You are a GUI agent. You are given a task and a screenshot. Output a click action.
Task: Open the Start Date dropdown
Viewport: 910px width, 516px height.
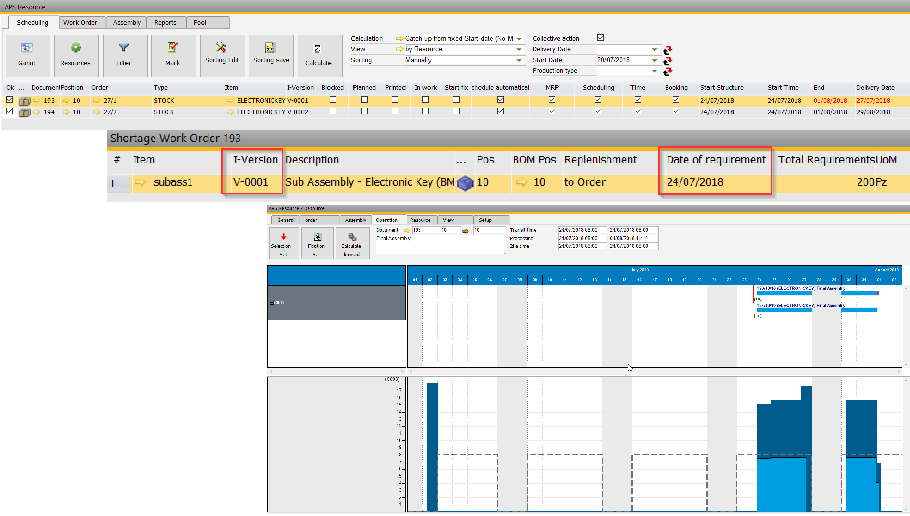coord(655,60)
